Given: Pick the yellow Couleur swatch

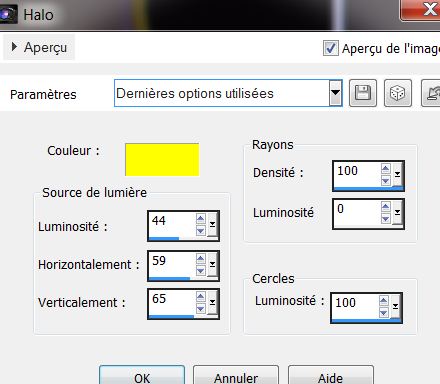Looking at the screenshot, I should (162, 160).
